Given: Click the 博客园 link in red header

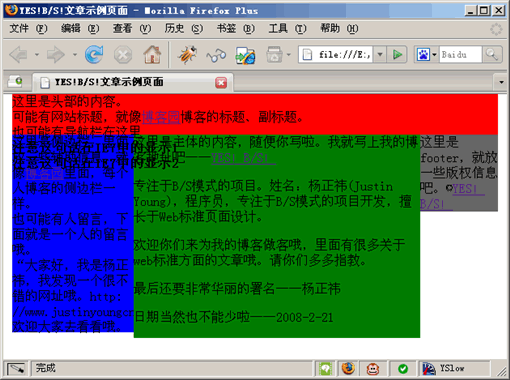Looking at the screenshot, I should 161,117.
